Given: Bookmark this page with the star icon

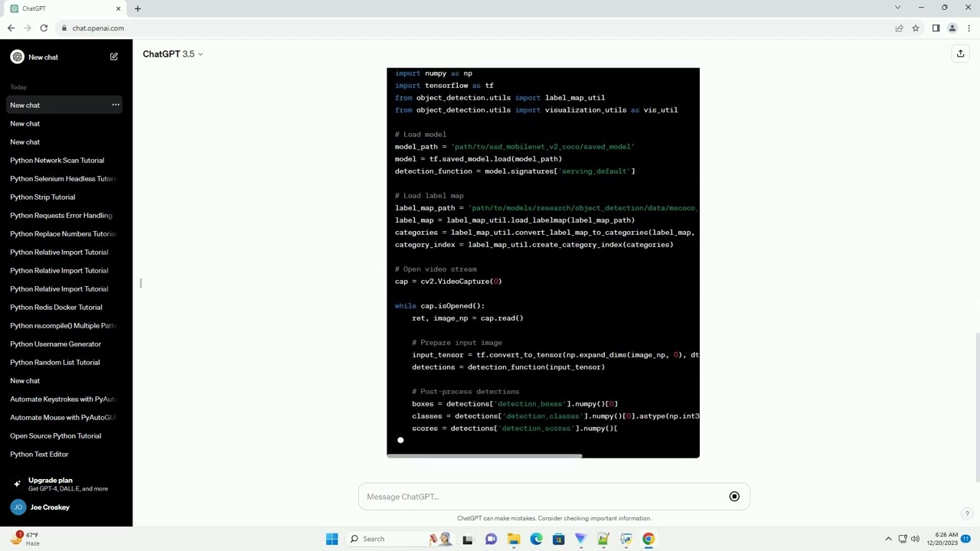Looking at the screenshot, I should 916,28.
